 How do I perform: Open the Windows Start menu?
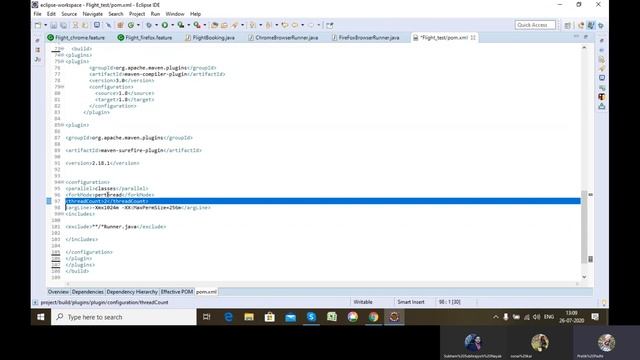(x=41, y=317)
